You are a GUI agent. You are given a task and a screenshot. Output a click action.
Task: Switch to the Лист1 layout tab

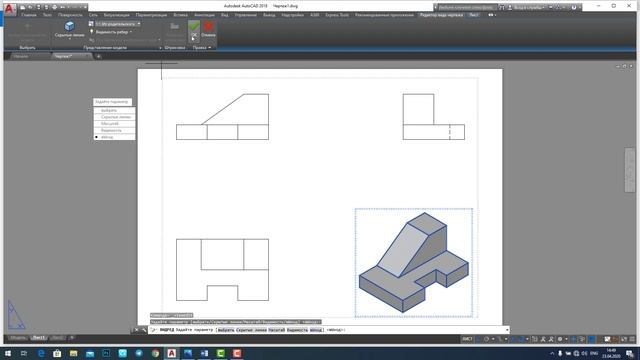click(39, 338)
